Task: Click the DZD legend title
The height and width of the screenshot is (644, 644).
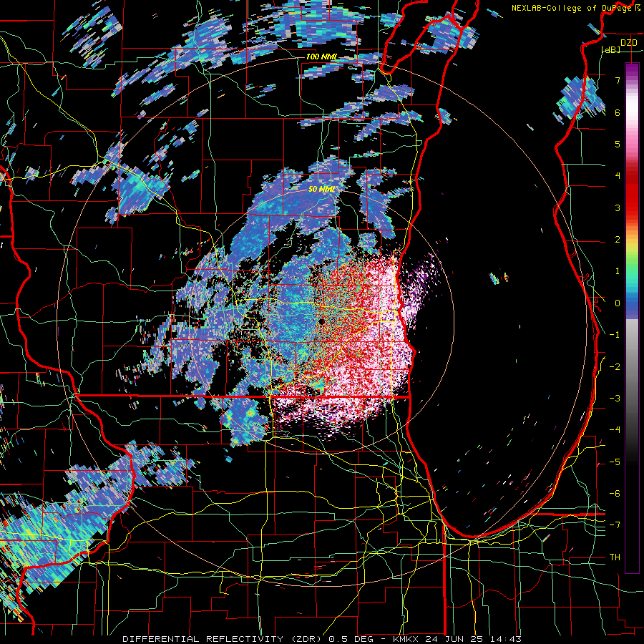Action: click(x=628, y=43)
